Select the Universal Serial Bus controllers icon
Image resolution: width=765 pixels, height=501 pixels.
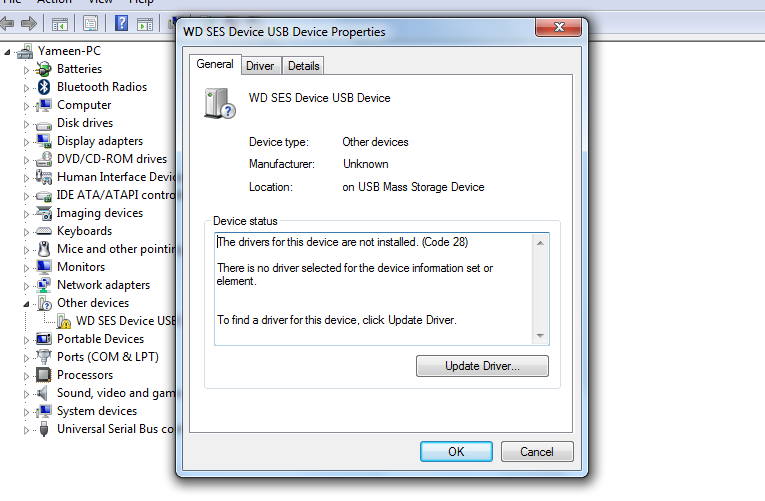coord(44,429)
